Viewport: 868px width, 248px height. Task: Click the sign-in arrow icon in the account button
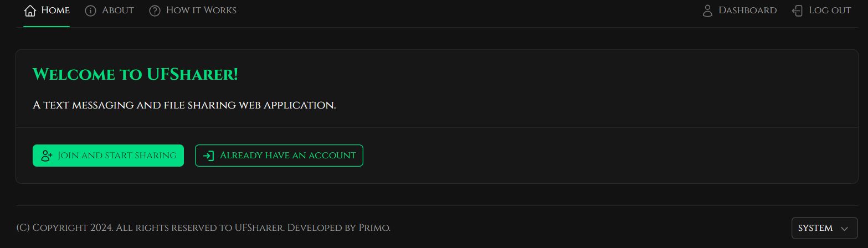209,156
